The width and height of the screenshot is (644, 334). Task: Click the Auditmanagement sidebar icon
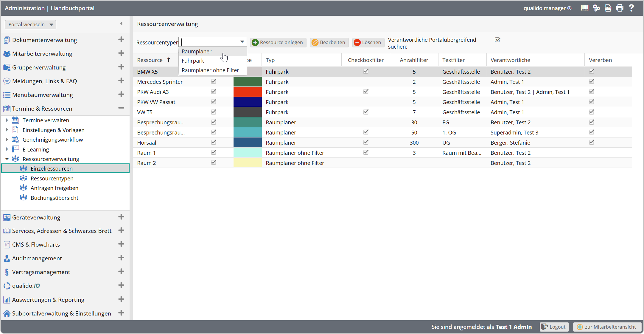point(7,258)
